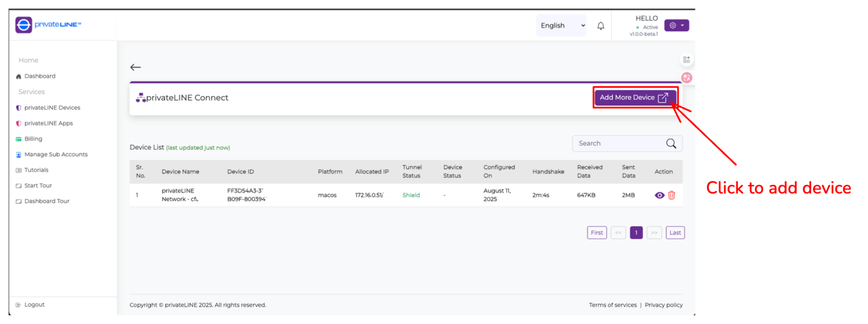Open Dashboard from the sidebar
This screenshot has width=868, height=324.
coord(40,76)
